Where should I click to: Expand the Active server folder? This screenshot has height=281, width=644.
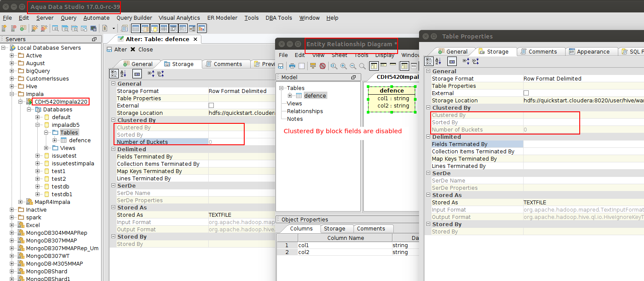pos(12,55)
